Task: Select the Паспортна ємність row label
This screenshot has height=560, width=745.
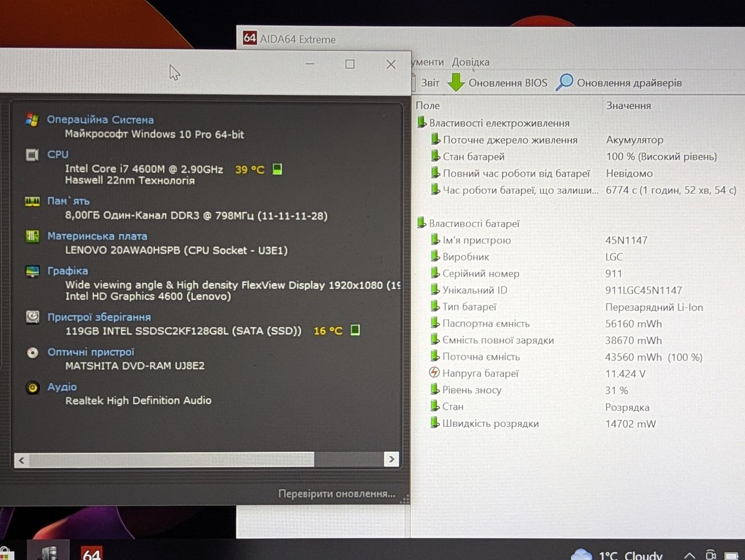Action: click(486, 323)
